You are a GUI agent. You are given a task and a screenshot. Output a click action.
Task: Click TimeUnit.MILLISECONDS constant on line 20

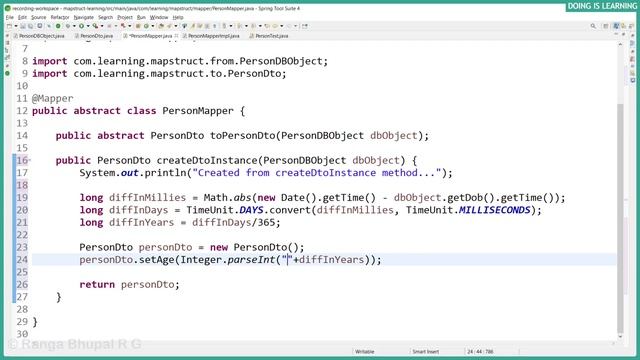coord(468,210)
